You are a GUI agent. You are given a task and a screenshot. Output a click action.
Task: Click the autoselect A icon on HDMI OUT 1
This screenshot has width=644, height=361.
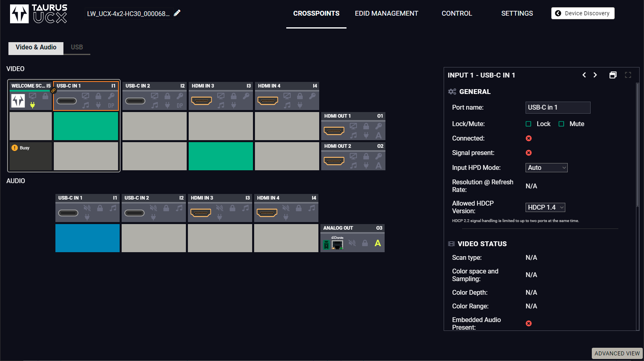pyautogui.click(x=378, y=136)
